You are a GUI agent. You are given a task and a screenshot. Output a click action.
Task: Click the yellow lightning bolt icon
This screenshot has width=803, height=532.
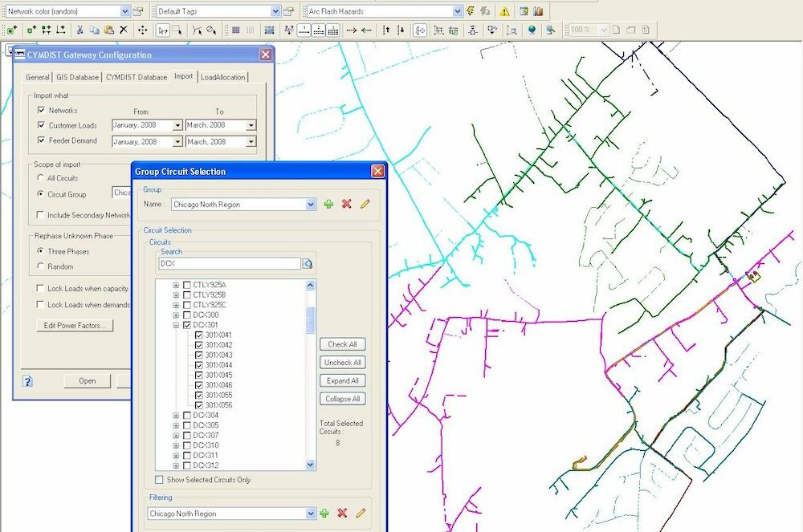pyautogui.click(x=470, y=11)
